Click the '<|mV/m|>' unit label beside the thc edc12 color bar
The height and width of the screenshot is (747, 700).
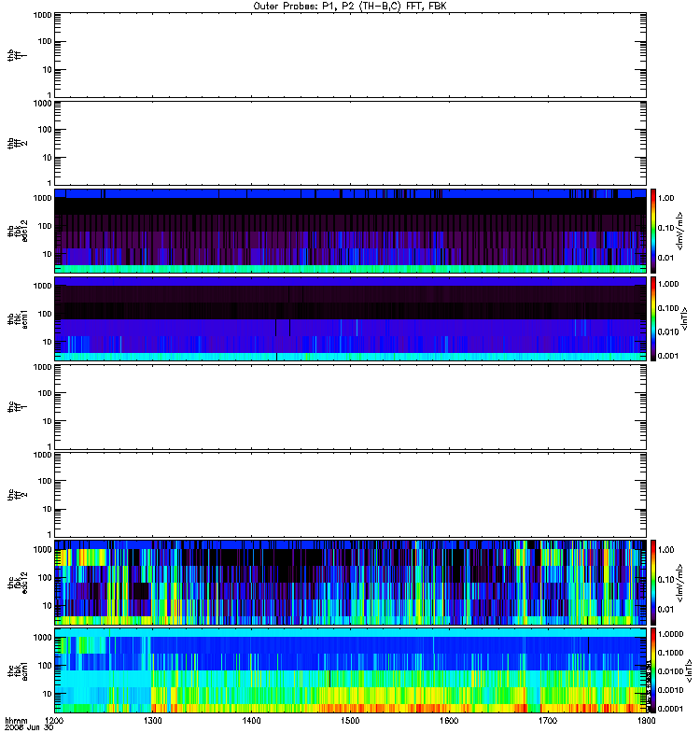coord(680,583)
